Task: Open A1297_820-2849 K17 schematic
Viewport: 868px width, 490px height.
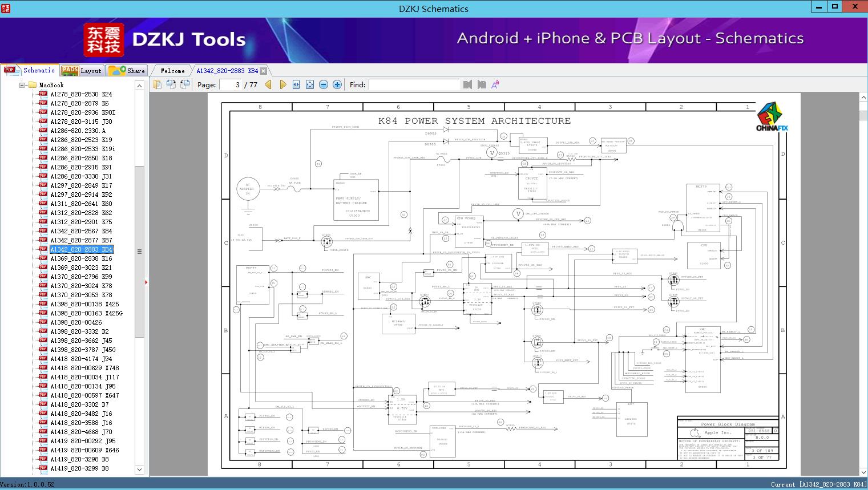Action: 81,185
